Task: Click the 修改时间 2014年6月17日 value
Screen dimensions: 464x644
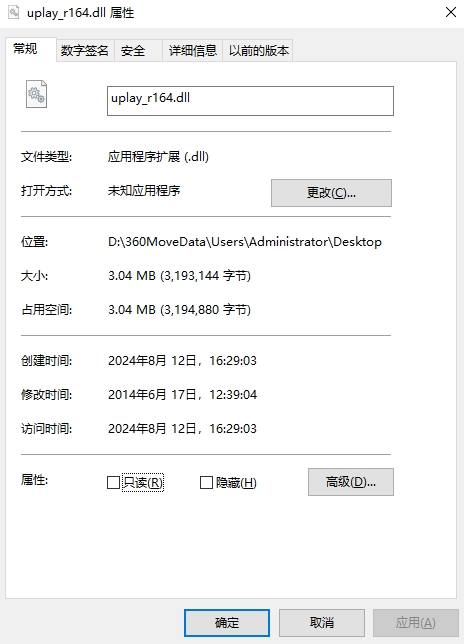Action: click(182, 394)
